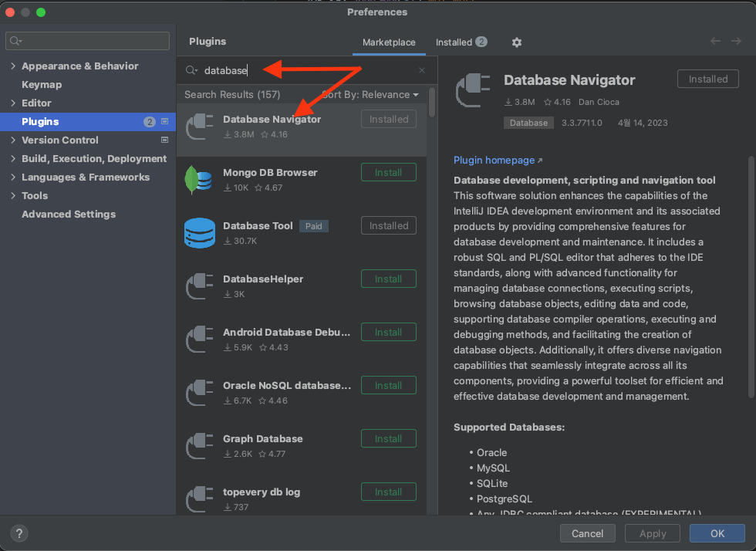Click the Plugins update badge showing 2
The image size is (756, 551).
[150, 122]
